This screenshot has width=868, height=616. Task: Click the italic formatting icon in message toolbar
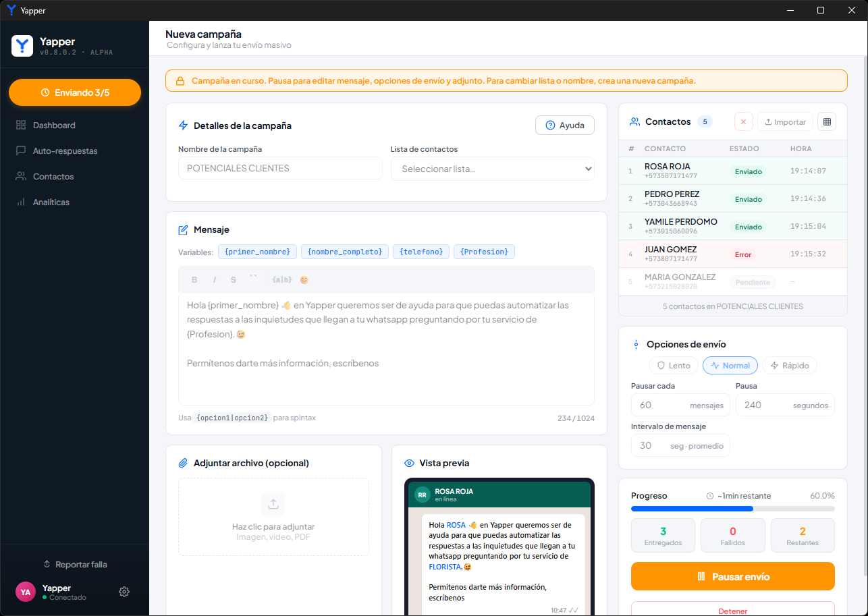(x=214, y=279)
